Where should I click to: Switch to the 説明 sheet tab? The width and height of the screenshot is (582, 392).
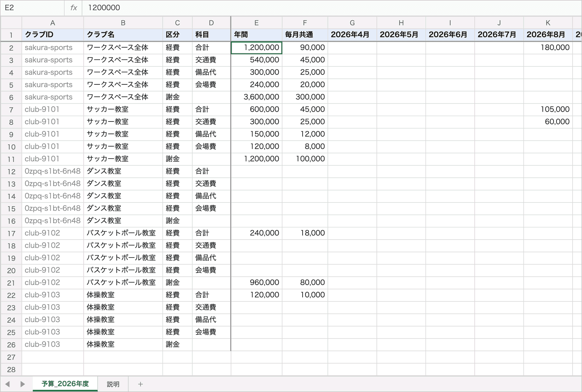[x=113, y=384]
